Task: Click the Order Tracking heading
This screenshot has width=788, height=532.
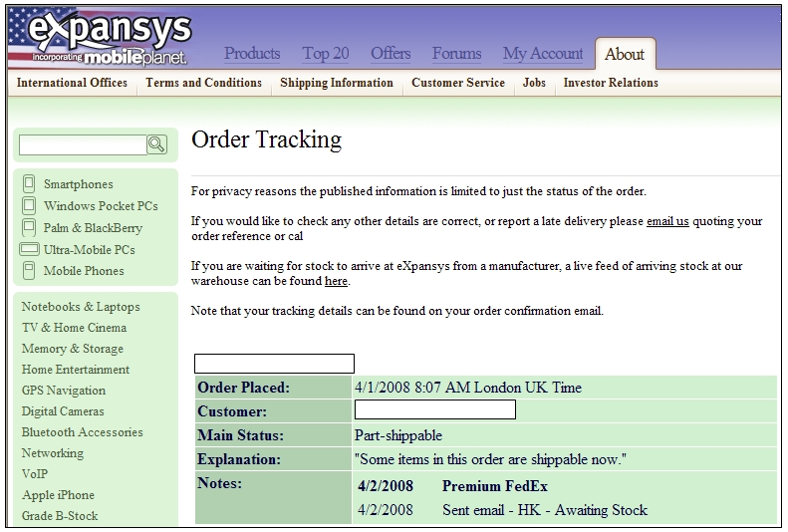Action: [x=267, y=140]
